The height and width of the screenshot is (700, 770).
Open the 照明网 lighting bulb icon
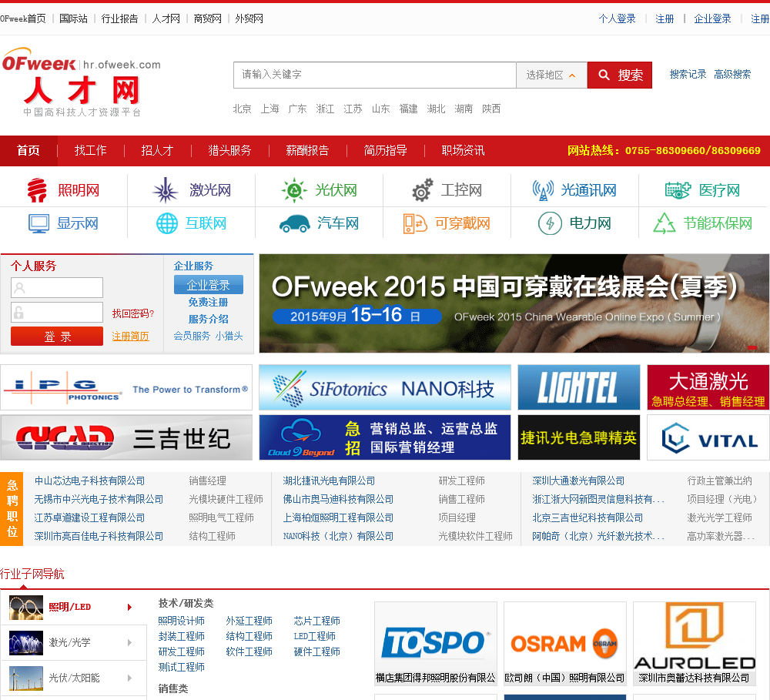[37, 190]
